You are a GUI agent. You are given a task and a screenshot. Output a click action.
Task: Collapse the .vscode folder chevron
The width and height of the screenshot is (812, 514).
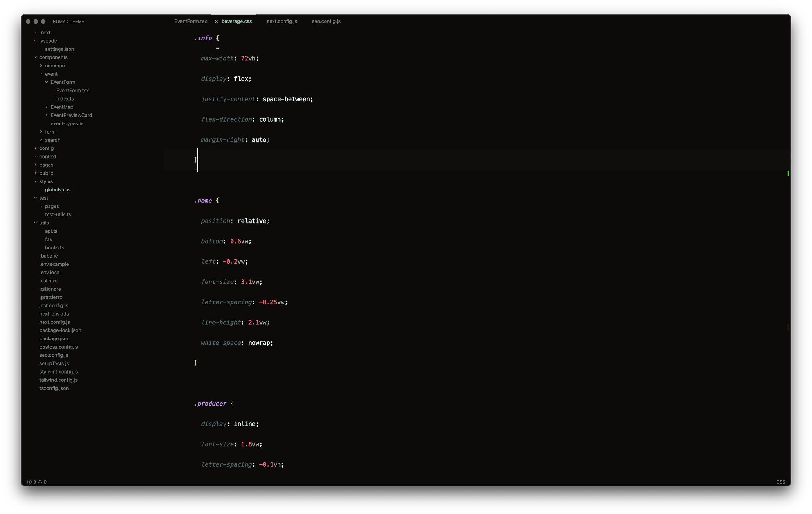(x=35, y=41)
